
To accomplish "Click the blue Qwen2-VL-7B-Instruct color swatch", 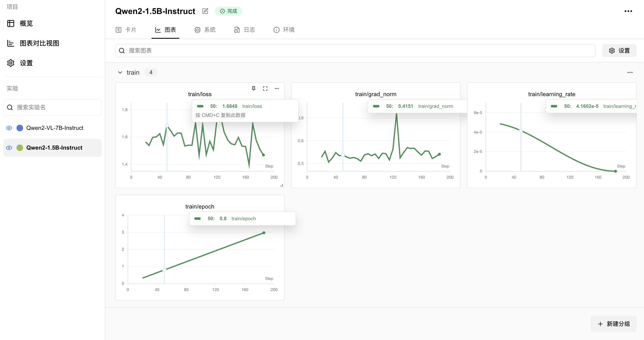I will (x=20, y=128).
